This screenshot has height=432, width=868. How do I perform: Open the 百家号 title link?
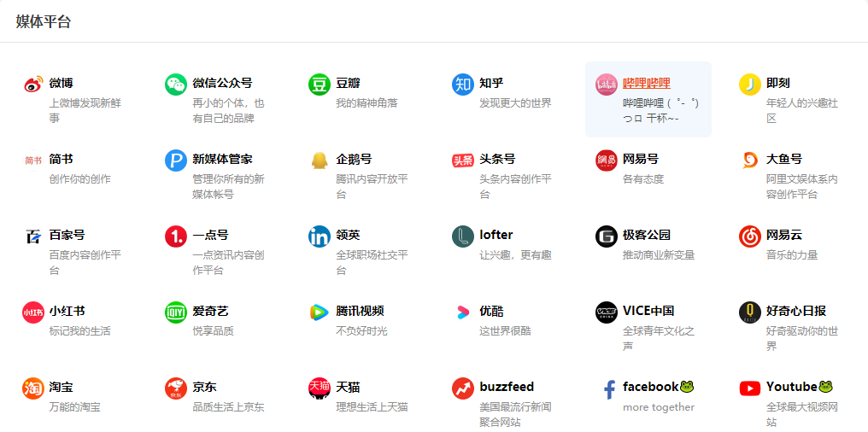pyautogui.click(x=67, y=235)
